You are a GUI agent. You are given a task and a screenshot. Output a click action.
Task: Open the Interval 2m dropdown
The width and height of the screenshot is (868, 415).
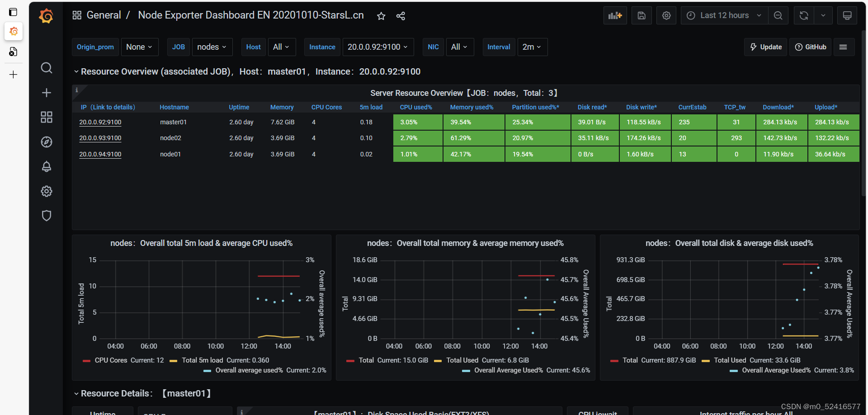[533, 47]
